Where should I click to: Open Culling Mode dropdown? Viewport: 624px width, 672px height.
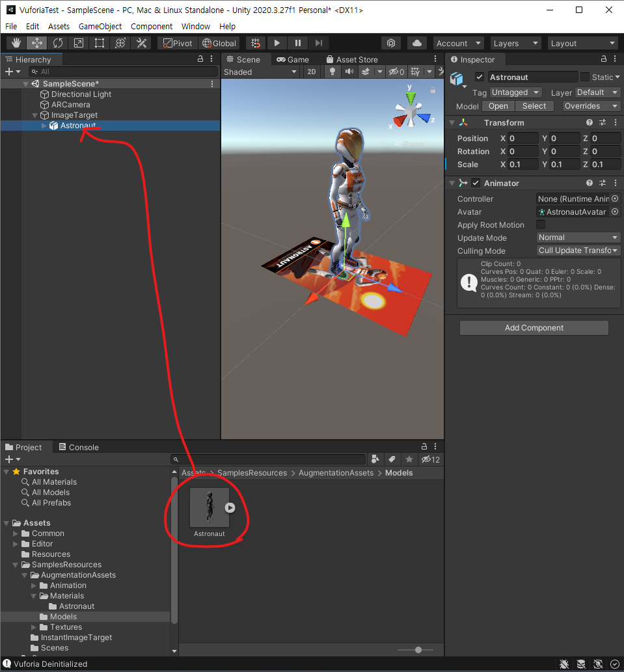578,250
